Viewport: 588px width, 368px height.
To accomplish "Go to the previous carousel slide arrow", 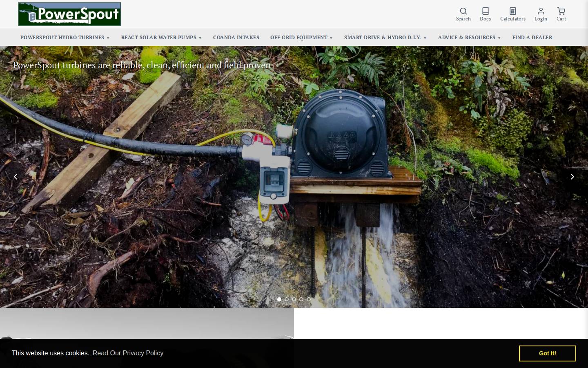I will (x=16, y=177).
